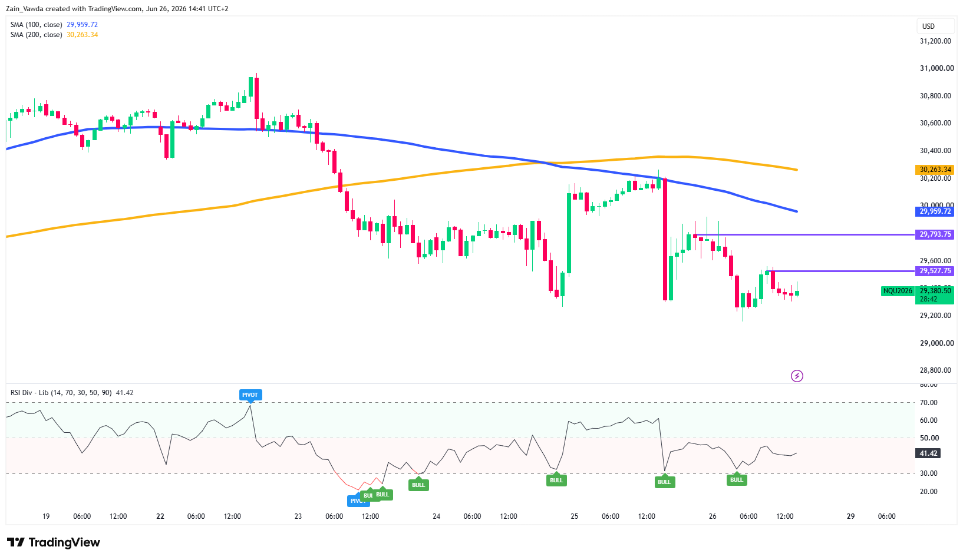Click the 29,380.50 current price label

pyautogui.click(x=935, y=291)
